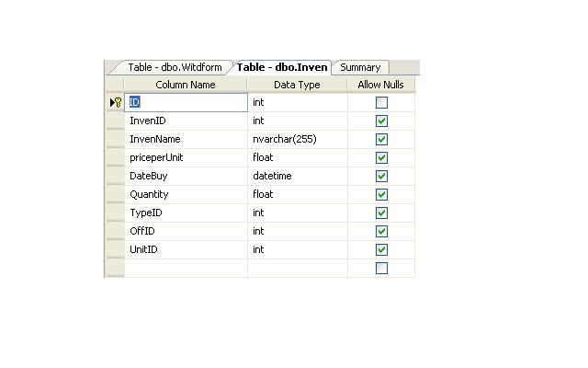Select the UnitID row via its row header
588x368 pixels.
click(x=115, y=249)
